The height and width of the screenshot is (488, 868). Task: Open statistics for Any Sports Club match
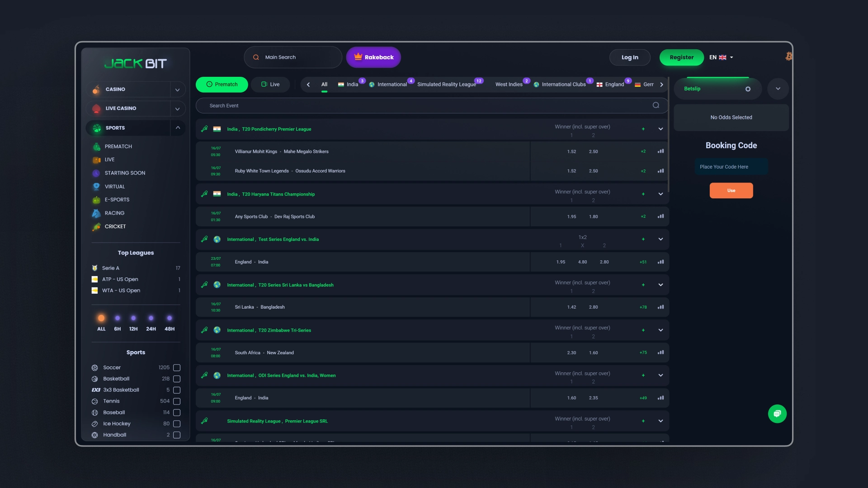click(x=660, y=216)
